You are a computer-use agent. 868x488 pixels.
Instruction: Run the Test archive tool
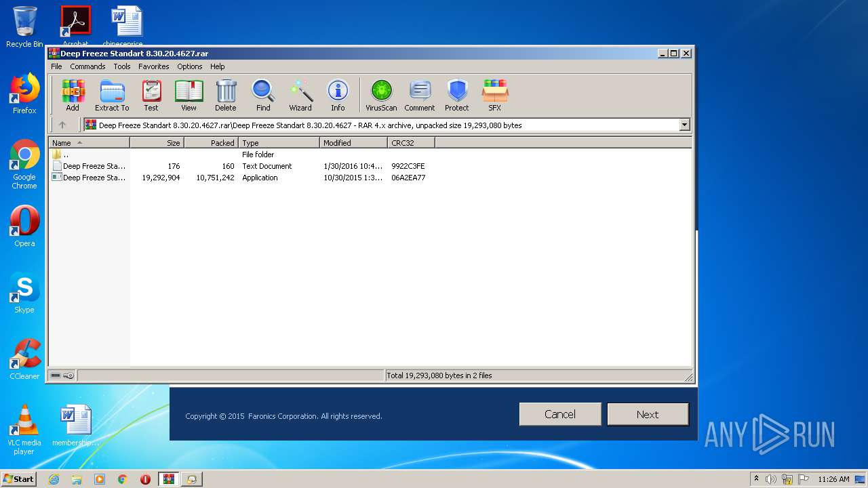(x=151, y=95)
